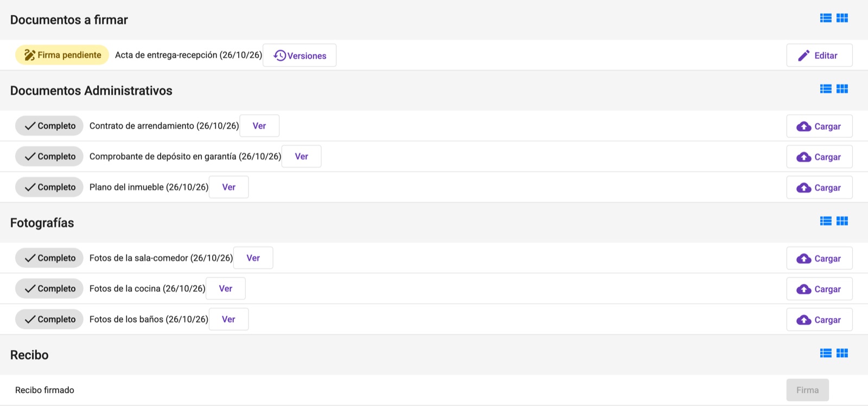Click Completo badge for Fotos de los baños
Viewport: 868px width, 406px height.
pos(49,319)
